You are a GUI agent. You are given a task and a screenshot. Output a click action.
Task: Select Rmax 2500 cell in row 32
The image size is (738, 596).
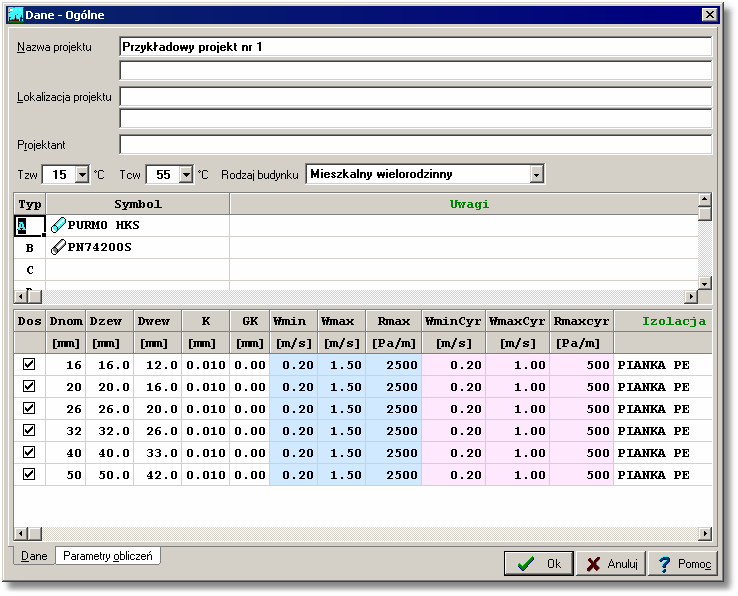click(394, 431)
